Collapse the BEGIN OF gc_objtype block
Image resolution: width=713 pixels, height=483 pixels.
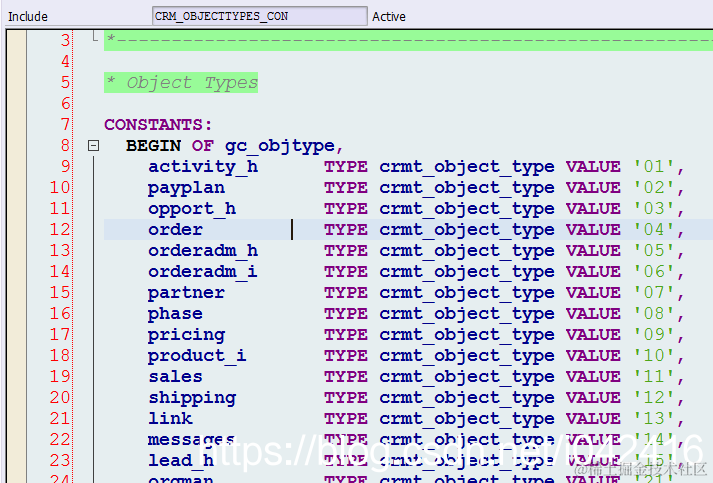(x=93, y=146)
